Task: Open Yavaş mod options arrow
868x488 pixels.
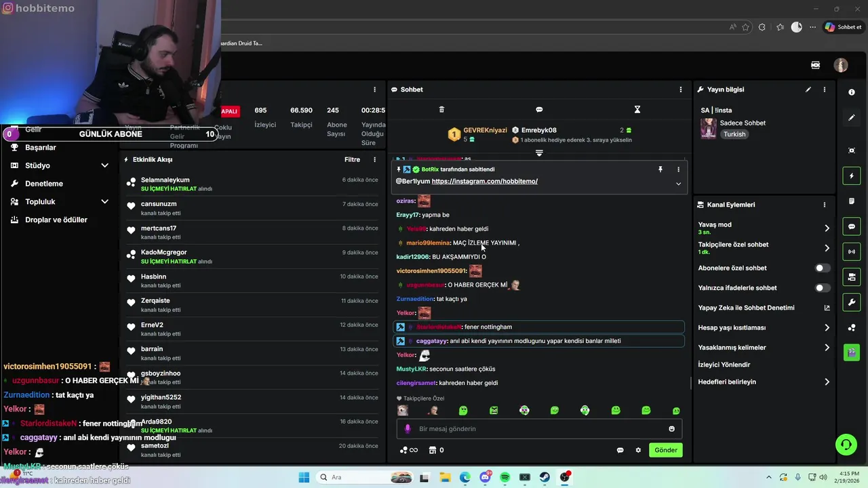Action: click(x=827, y=228)
